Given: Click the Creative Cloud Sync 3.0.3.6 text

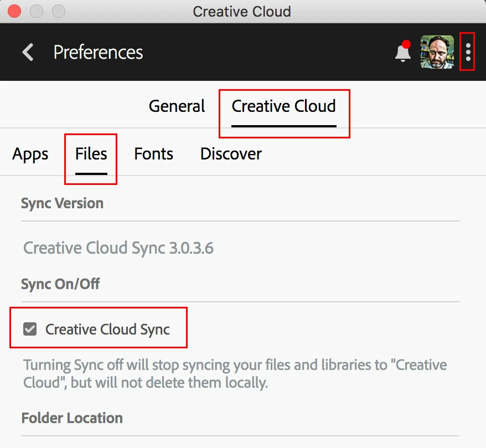Looking at the screenshot, I should [x=118, y=248].
